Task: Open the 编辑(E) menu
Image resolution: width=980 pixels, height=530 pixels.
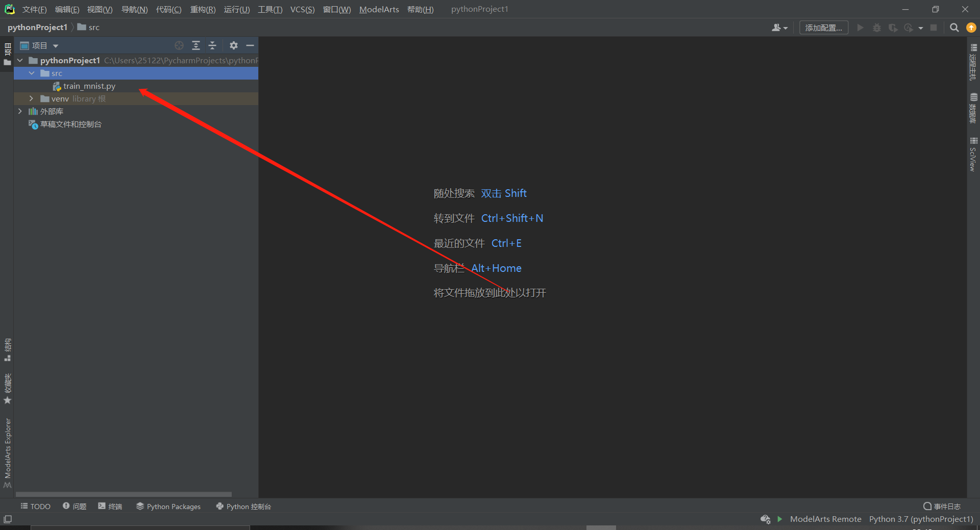Action: click(x=67, y=9)
